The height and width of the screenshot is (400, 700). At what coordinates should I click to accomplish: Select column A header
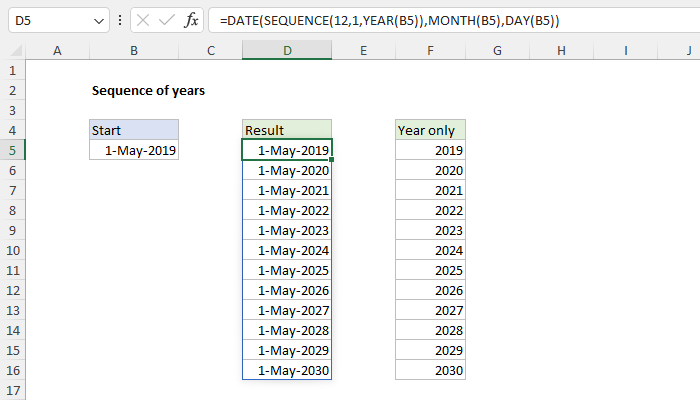pyautogui.click(x=57, y=50)
